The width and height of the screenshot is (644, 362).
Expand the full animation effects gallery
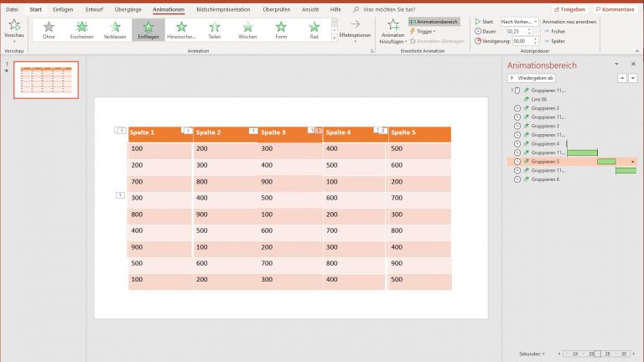click(335, 38)
